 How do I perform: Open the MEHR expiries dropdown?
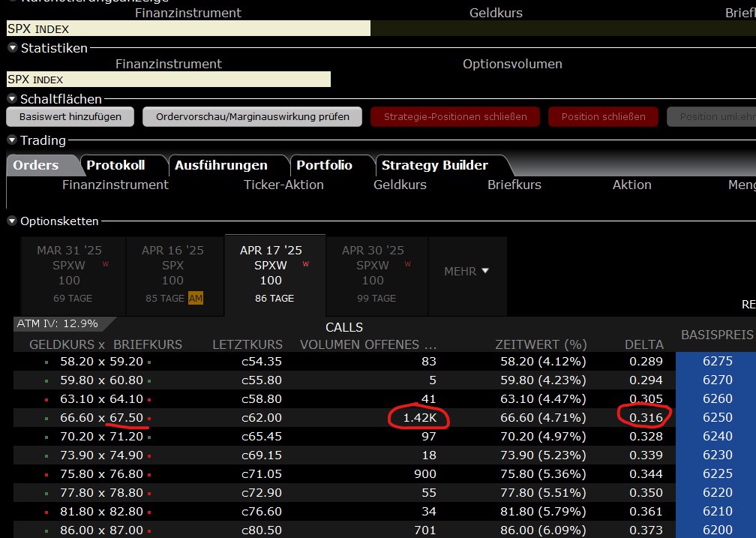pyautogui.click(x=466, y=271)
